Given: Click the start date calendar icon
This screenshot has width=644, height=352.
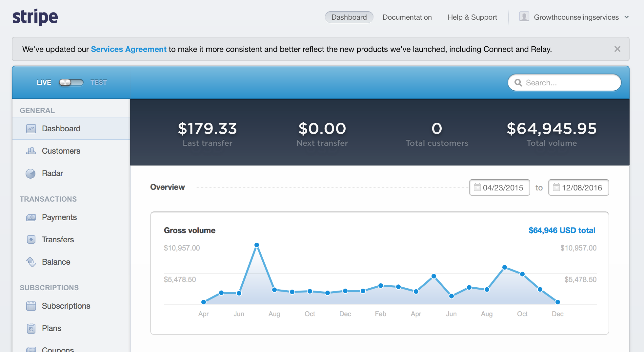Looking at the screenshot, I should (477, 187).
